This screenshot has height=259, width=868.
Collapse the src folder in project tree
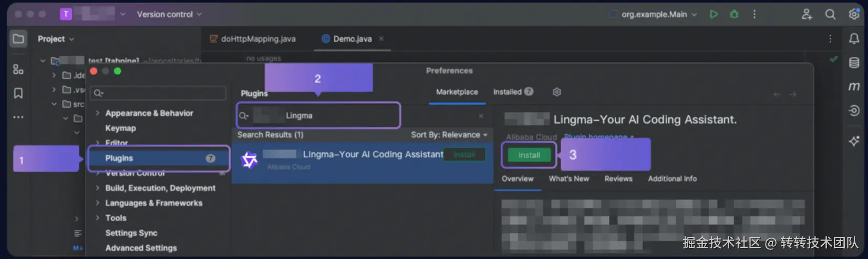(54, 104)
